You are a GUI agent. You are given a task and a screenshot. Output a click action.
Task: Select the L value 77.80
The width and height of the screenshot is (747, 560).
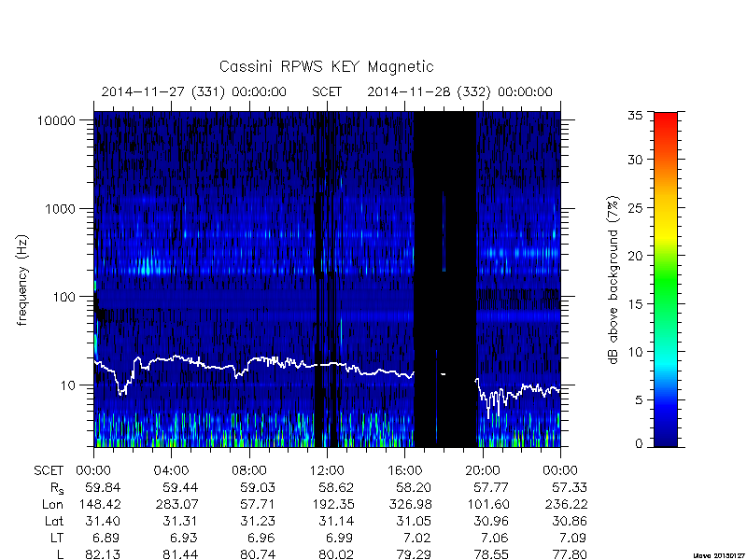570,554
